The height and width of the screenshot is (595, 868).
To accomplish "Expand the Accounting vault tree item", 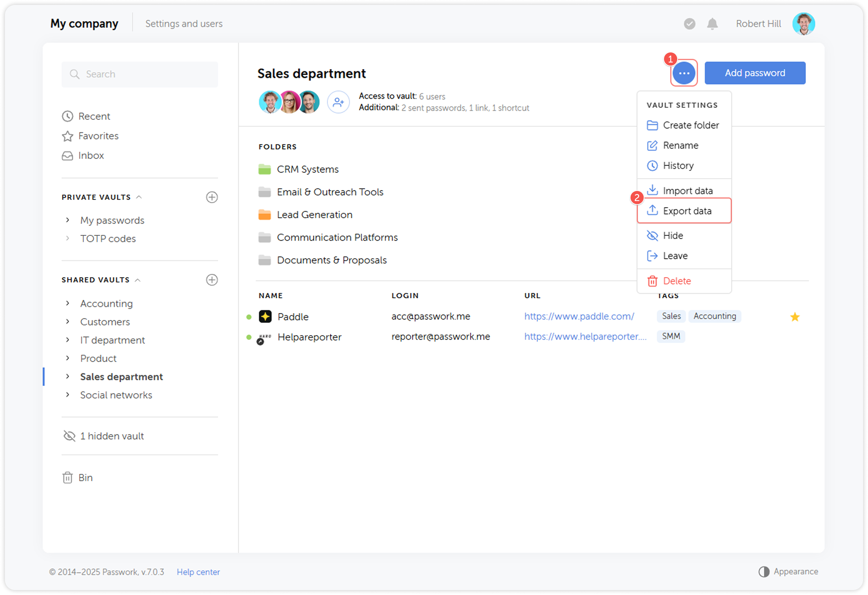I will (x=68, y=303).
